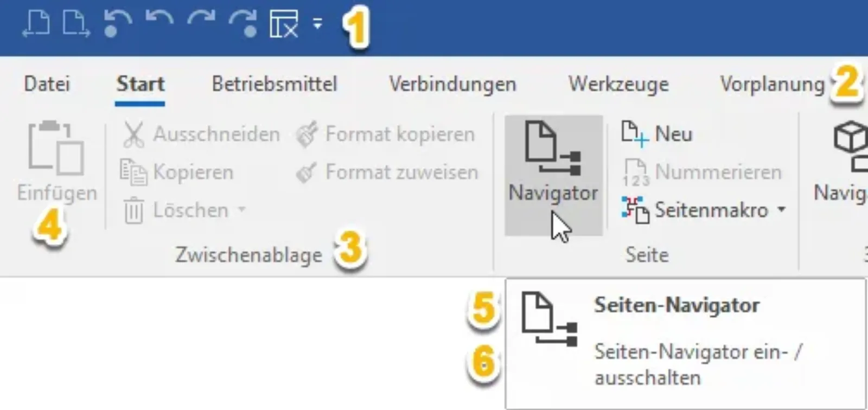Open the Datei tab
Screen dimensions: 868x410
point(47,84)
